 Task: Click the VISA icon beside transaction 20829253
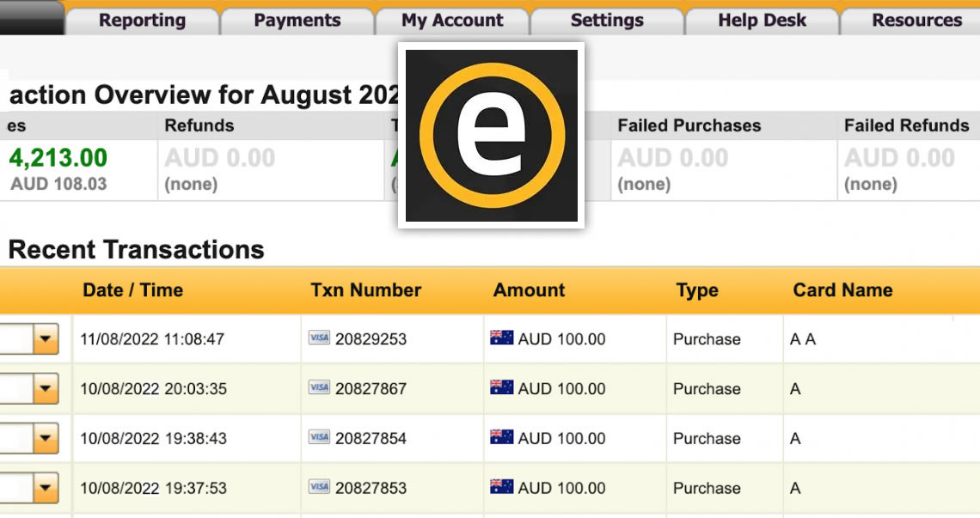click(319, 338)
